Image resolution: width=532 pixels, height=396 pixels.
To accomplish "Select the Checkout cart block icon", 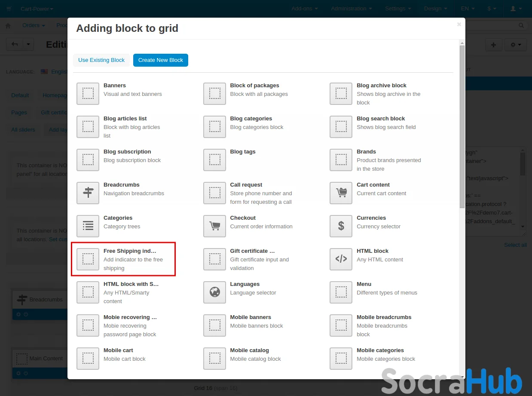I will (214, 226).
